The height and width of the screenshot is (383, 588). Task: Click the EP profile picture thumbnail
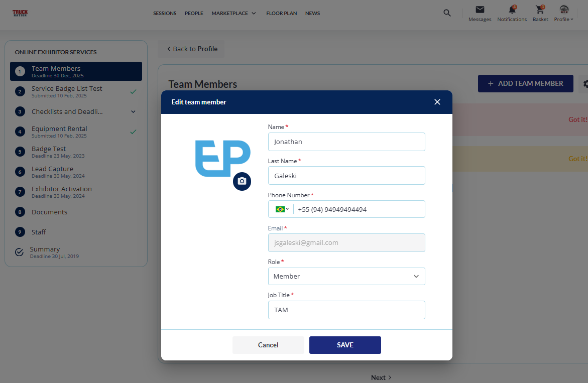(222, 158)
